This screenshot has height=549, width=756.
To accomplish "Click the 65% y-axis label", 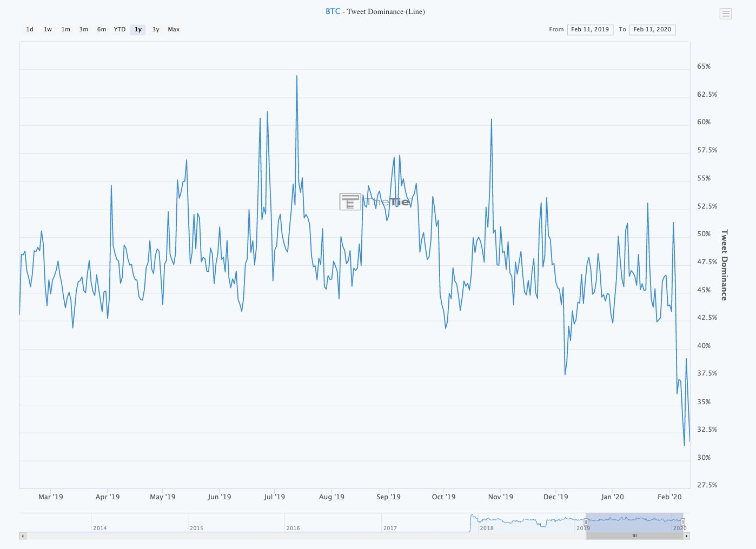I will [x=704, y=66].
